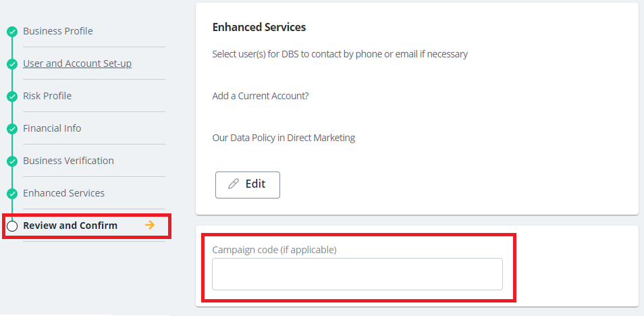This screenshot has width=644, height=316.
Task: Click the pencil icon in the Edit button
Action: click(x=234, y=184)
